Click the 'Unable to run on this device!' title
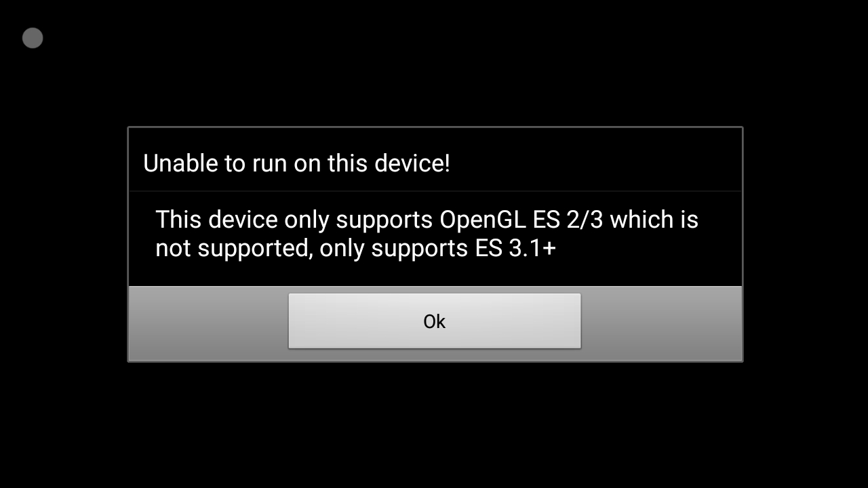 [296, 163]
